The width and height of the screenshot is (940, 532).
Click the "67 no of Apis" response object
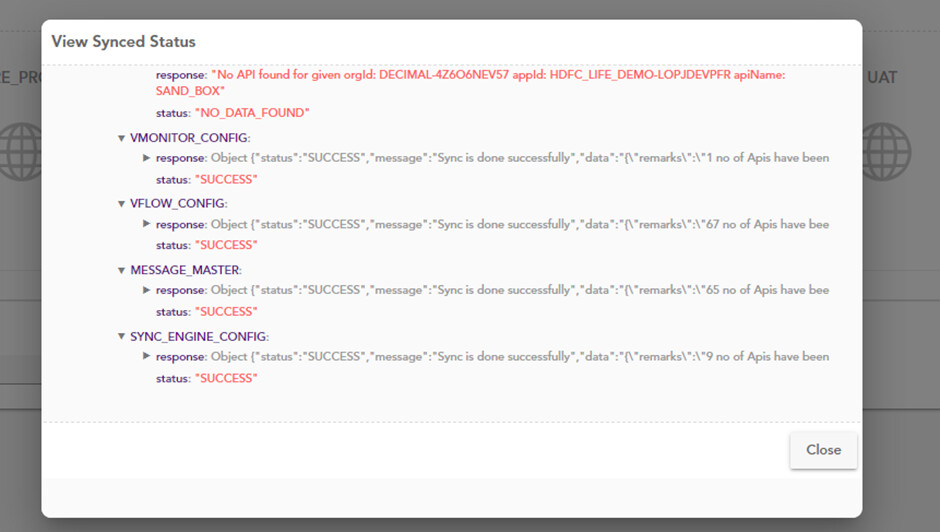click(520, 225)
